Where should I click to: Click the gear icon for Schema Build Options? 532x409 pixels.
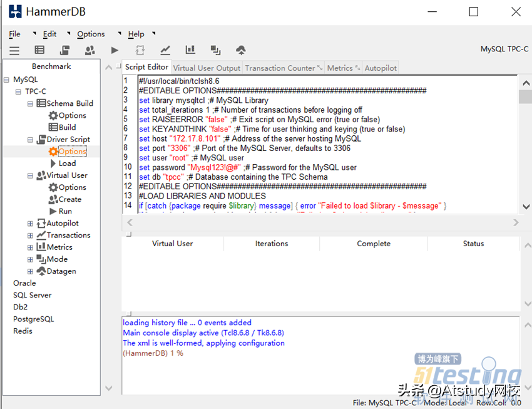53,115
